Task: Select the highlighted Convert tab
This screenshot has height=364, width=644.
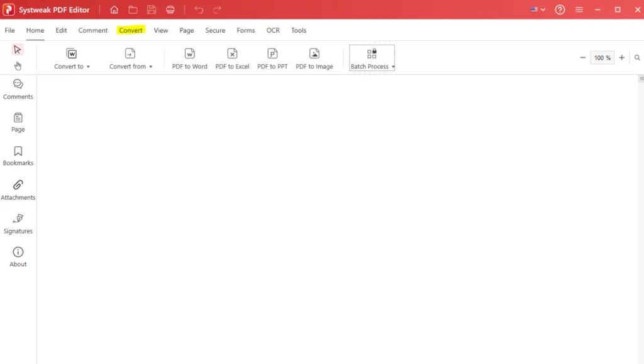Action: pyautogui.click(x=131, y=30)
